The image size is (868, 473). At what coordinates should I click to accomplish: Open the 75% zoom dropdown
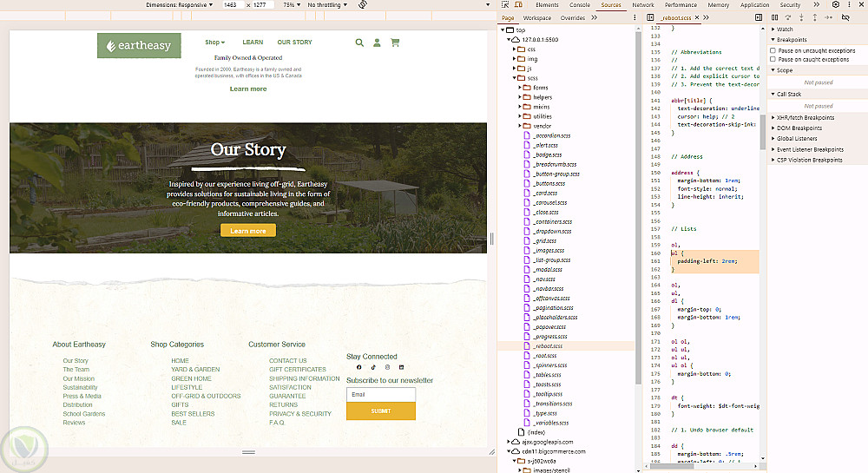(292, 4)
